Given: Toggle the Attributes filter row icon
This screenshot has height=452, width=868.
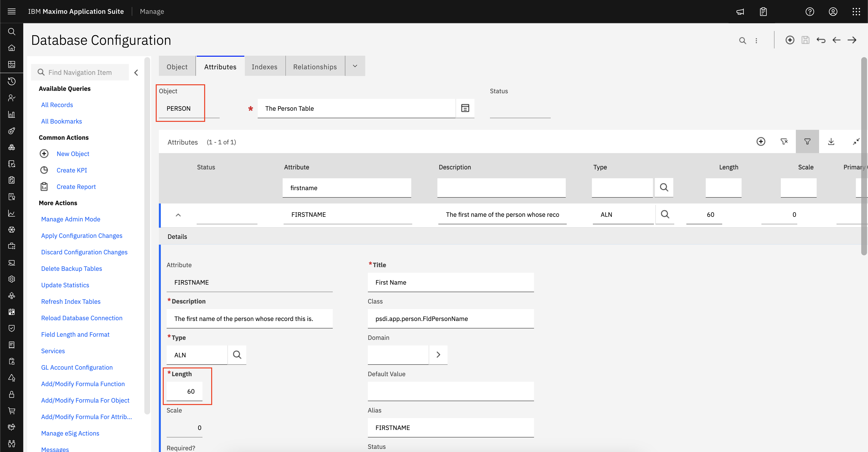Looking at the screenshot, I should 807,141.
